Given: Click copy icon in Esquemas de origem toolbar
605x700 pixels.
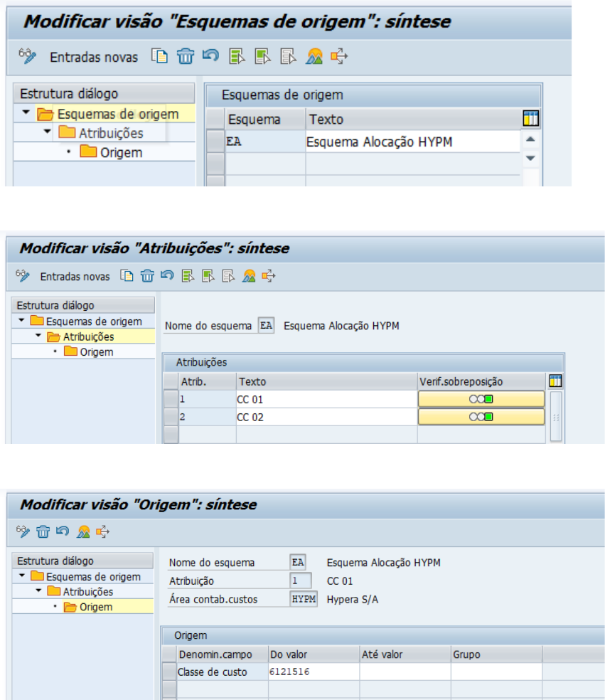Looking at the screenshot, I should click(x=159, y=57).
